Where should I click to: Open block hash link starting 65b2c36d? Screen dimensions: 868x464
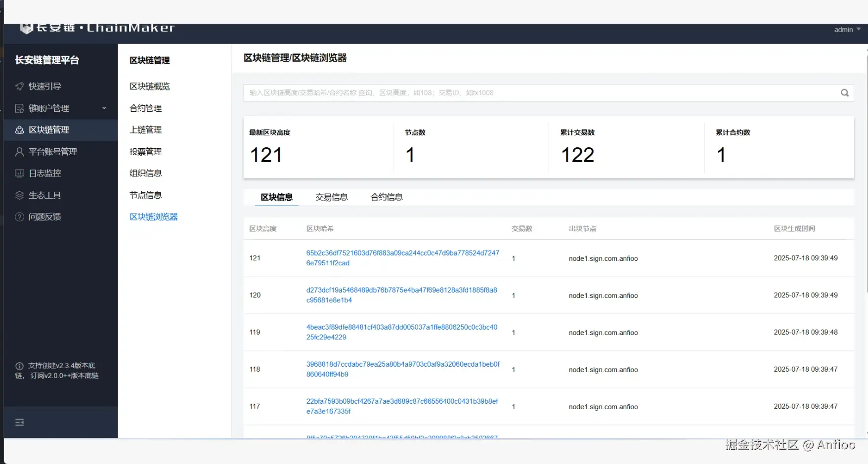click(403, 258)
